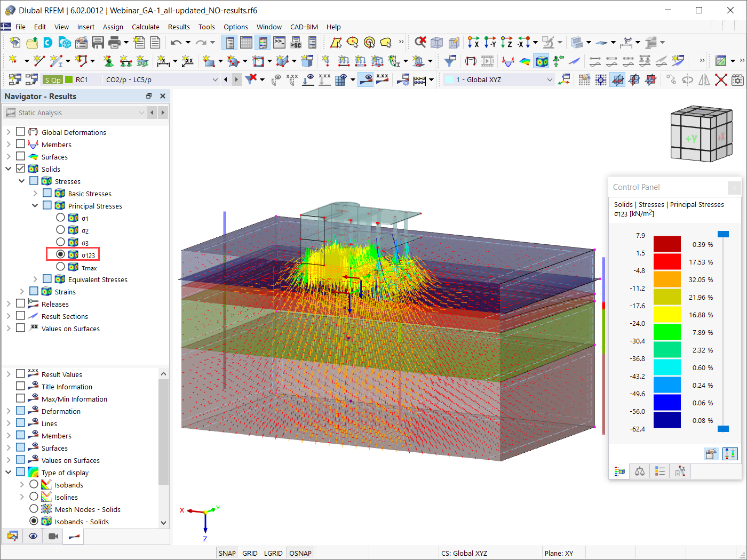Image resolution: width=747 pixels, height=560 pixels.
Task: Open the Calculate menu
Action: [x=146, y=27]
